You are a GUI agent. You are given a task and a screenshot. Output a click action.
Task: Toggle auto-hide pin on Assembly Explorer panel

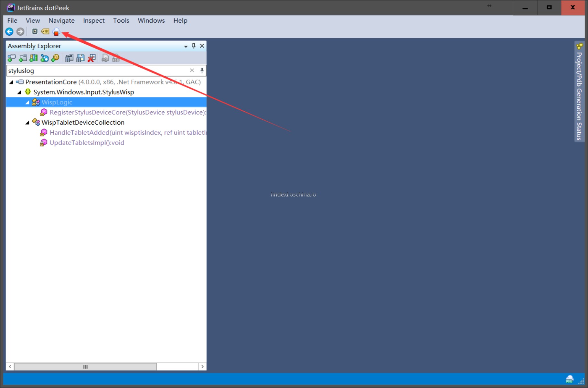[194, 46]
